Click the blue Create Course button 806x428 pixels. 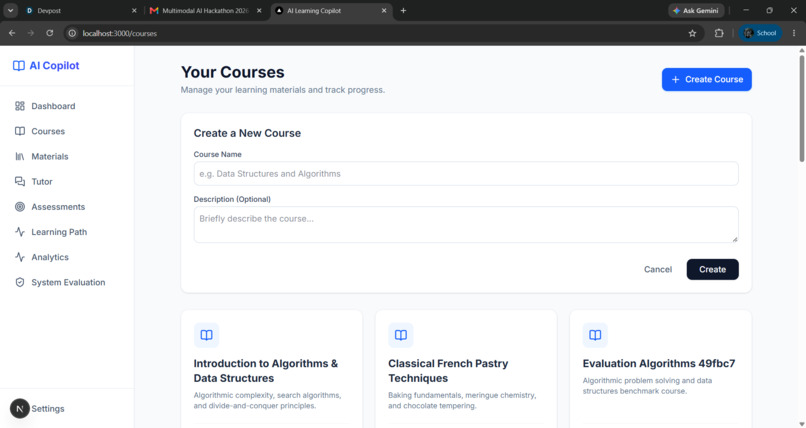click(x=707, y=80)
